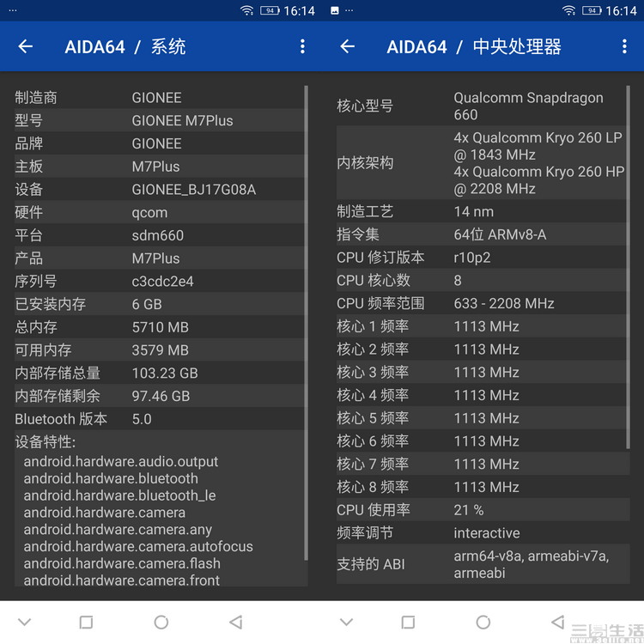The width and height of the screenshot is (644, 644).
Task: Select the CPU 修订版本 r10p2 row
Action: [482, 258]
